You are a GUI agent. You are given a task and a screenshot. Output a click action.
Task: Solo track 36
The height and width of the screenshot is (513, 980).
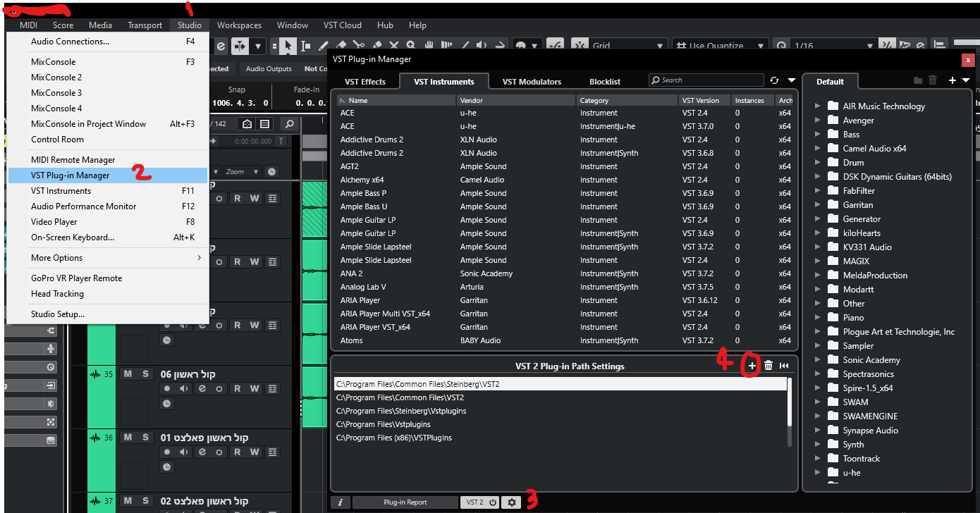pos(145,437)
